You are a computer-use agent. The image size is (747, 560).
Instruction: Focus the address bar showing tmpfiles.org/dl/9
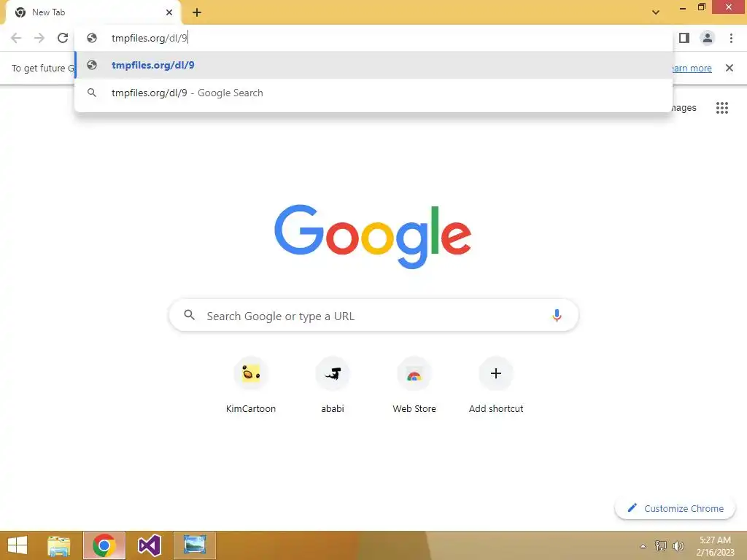(373, 38)
